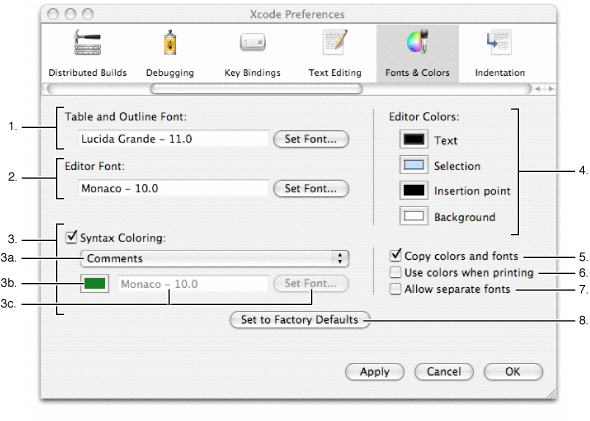
Task: Enable Use colors when printing
Action: 395,272
